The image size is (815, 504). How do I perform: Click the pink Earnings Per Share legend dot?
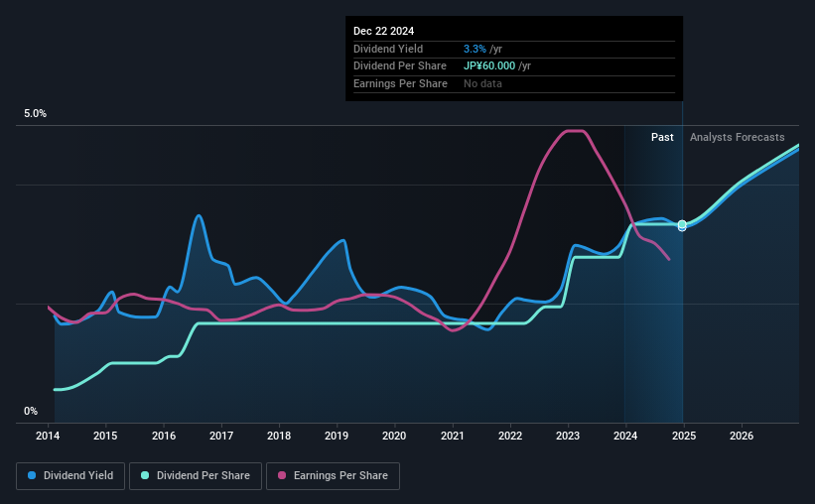click(282, 475)
